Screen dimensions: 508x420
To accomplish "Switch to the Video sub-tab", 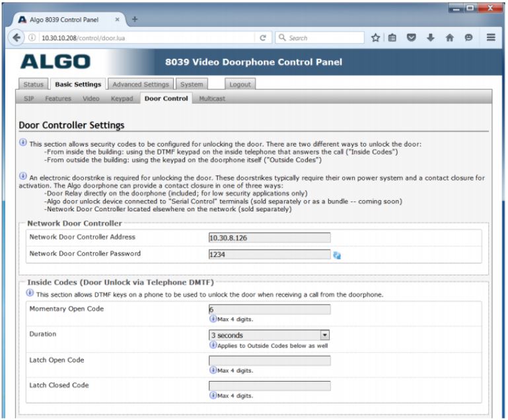I will pyautogui.click(x=91, y=98).
